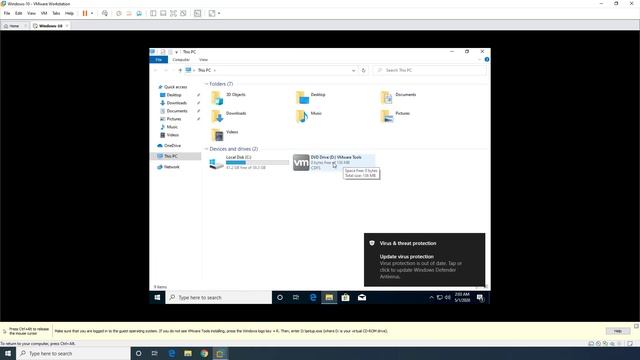Open the guest Windows Start button
640x360 pixels.
[157, 298]
